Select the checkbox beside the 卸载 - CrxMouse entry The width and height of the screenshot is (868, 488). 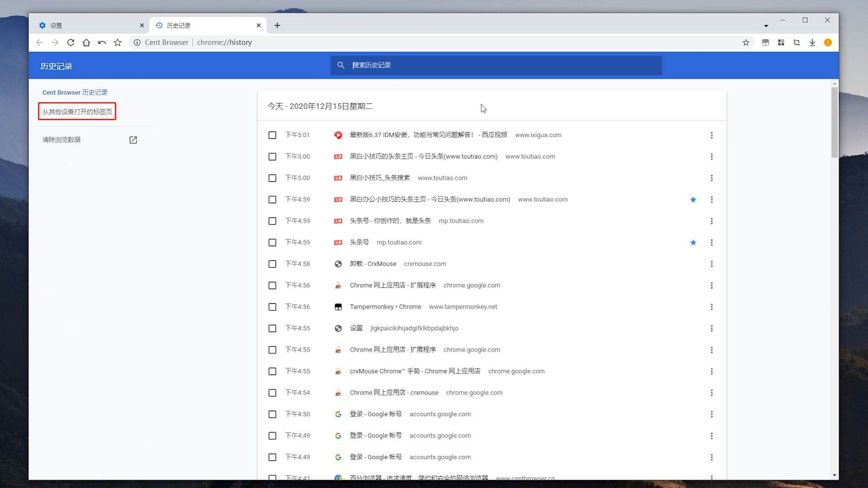click(x=272, y=264)
